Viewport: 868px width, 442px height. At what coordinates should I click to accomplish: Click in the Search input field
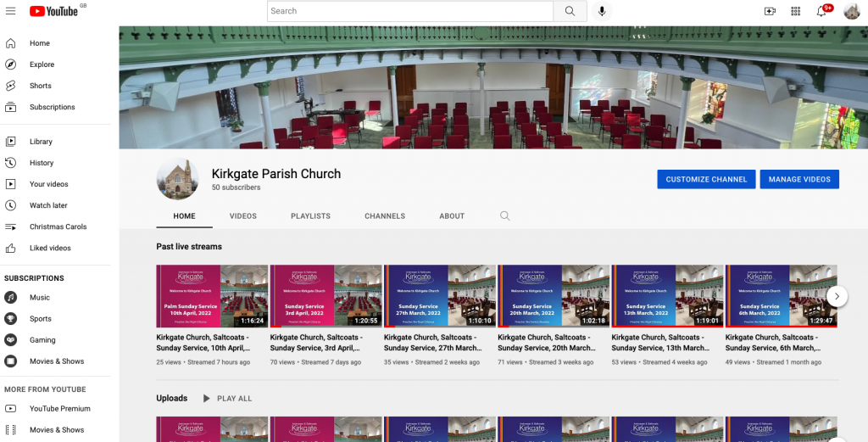click(x=410, y=11)
